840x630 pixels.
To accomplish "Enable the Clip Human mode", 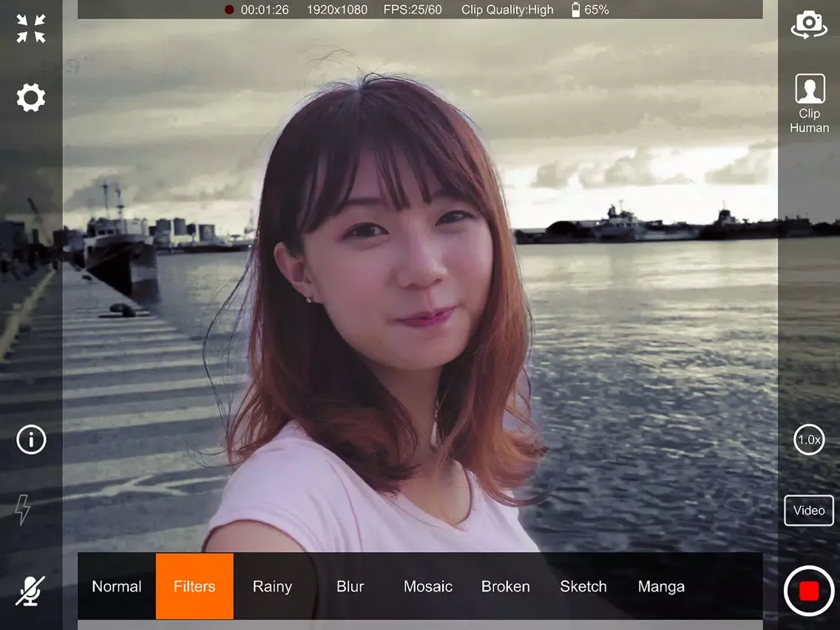I will 809,104.
